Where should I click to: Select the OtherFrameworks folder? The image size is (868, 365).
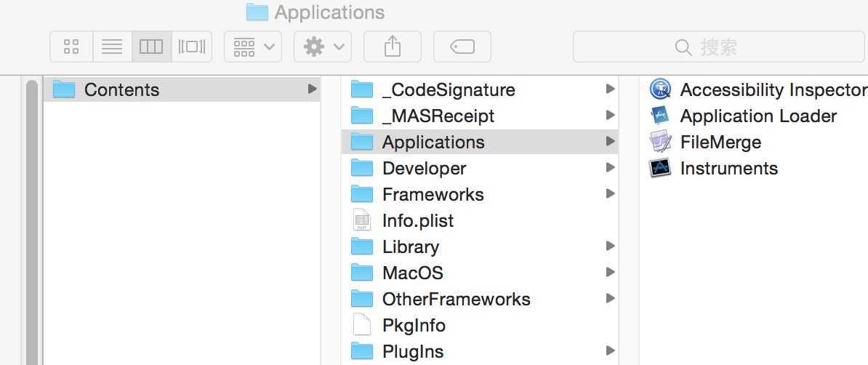pyautogui.click(x=479, y=299)
